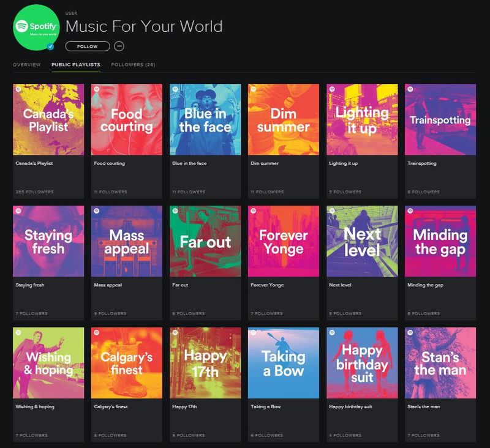The image size is (490, 448).
Task: Open Mass appeal playlist cover
Action: [x=127, y=241]
